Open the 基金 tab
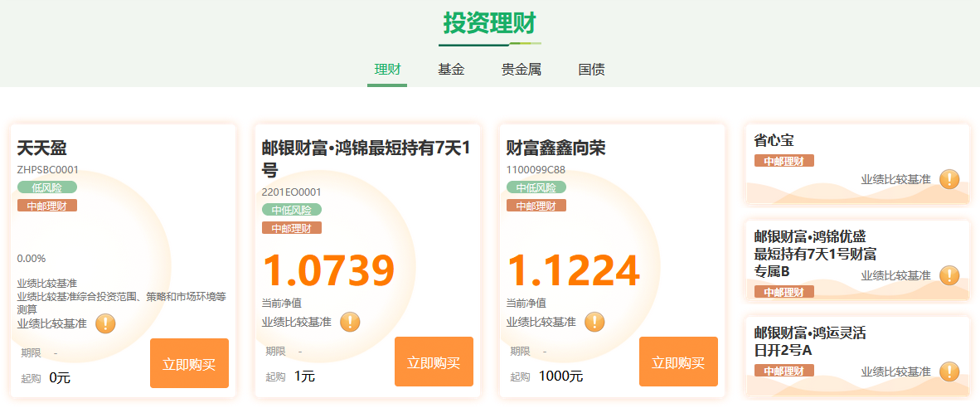 pyautogui.click(x=451, y=70)
